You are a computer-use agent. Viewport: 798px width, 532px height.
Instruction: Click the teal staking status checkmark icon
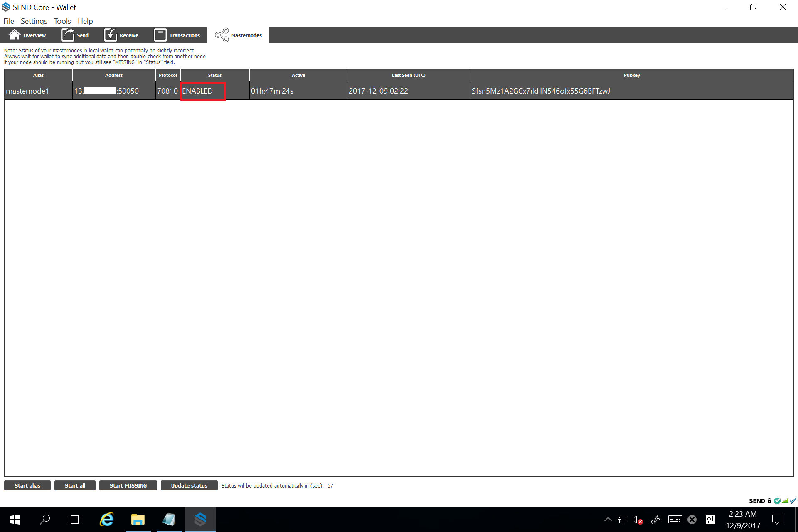(777, 501)
